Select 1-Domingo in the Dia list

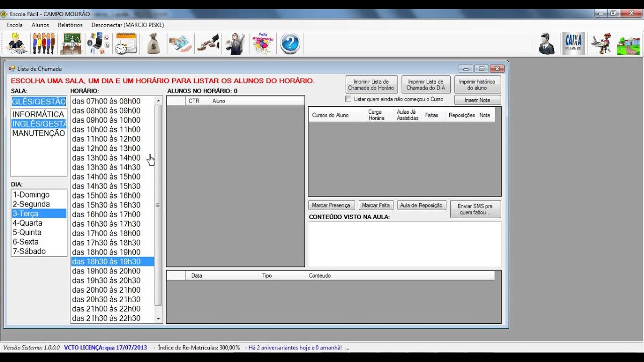point(39,195)
